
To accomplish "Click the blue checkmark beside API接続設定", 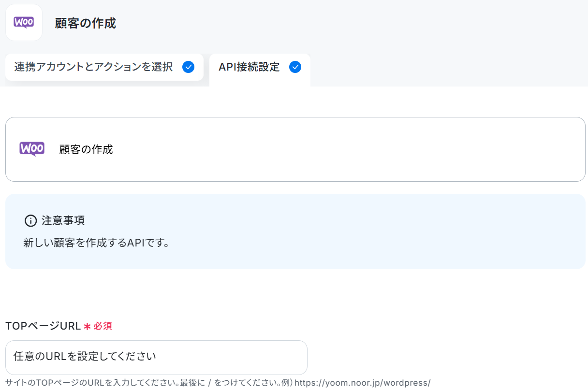I will coord(295,67).
